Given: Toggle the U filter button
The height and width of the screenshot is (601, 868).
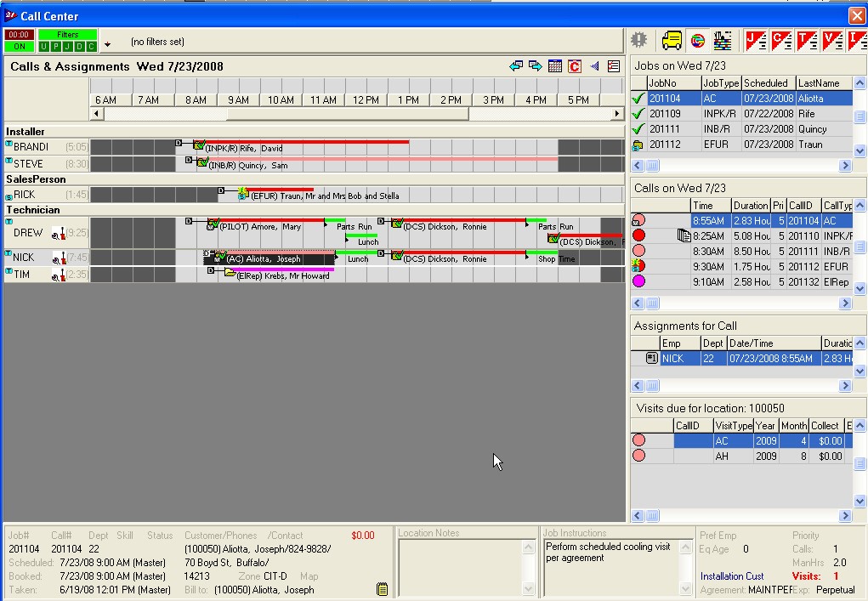Looking at the screenshot, I should tap(44, 47).
